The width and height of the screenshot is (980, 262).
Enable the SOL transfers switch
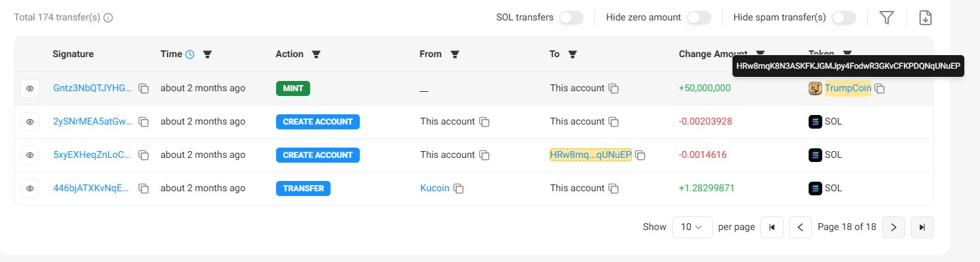[571, 18]
